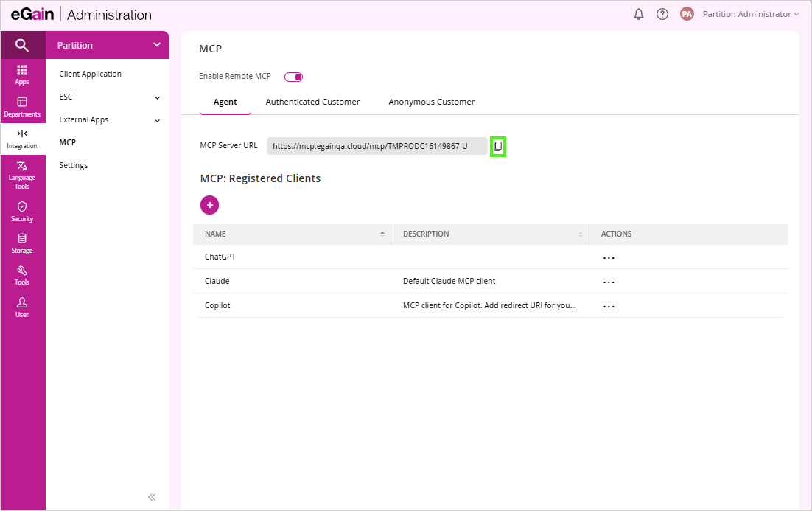Switch to the Agent tab
The width and height of the screenshot is (812, 511).
tap(225, 102)
